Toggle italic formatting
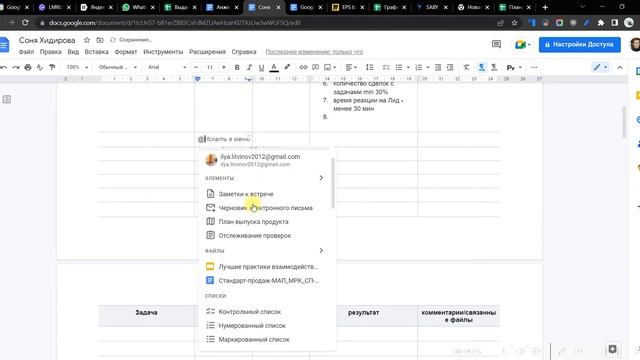The height and width of the screenshot is (360, 640). click(249, 67)
